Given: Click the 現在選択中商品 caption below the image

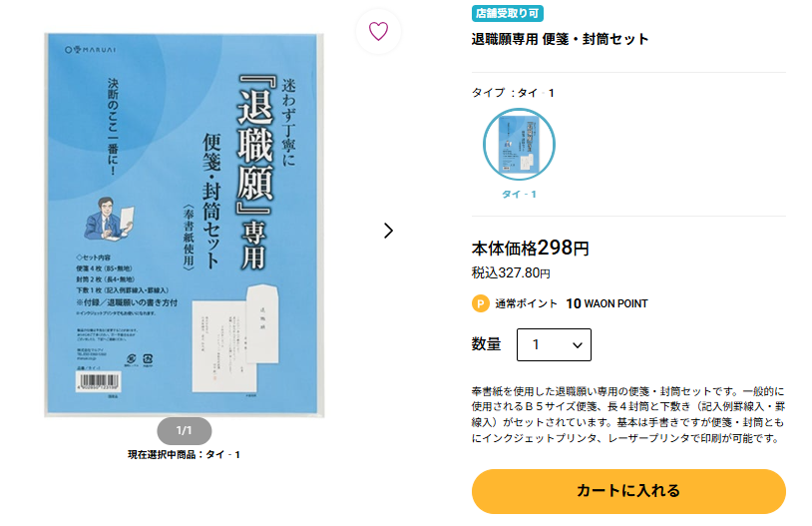Looking at the screenshot, I should click(184, 454).
